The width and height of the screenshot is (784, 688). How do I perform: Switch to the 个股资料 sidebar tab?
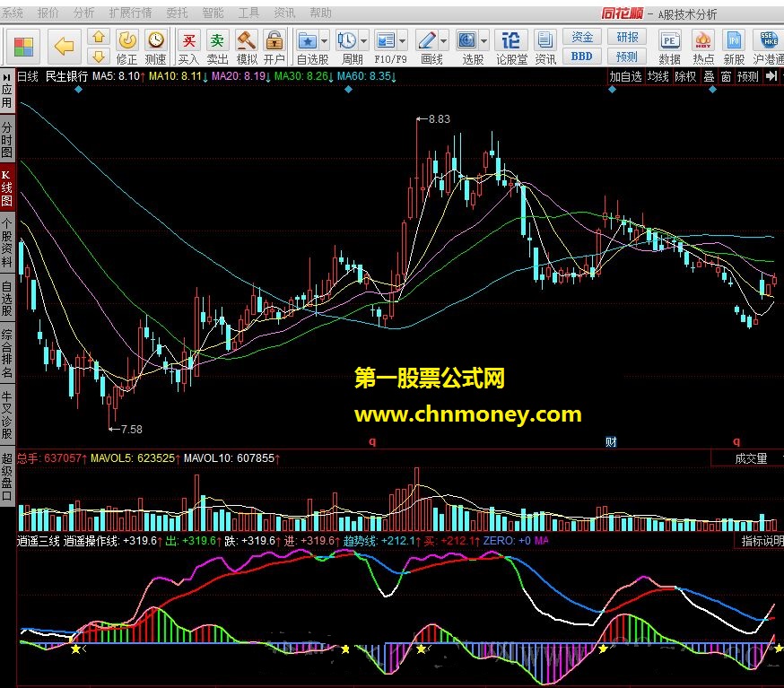7,242
